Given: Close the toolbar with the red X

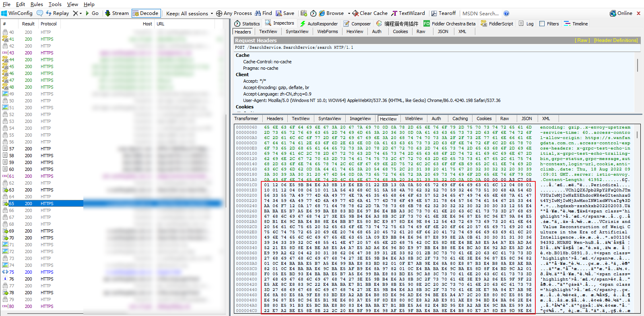Looking at the screenshot, I should coord(638,13).
